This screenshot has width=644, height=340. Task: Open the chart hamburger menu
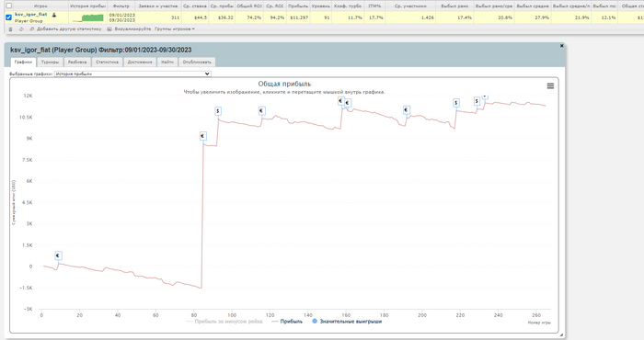click(550, 85)
